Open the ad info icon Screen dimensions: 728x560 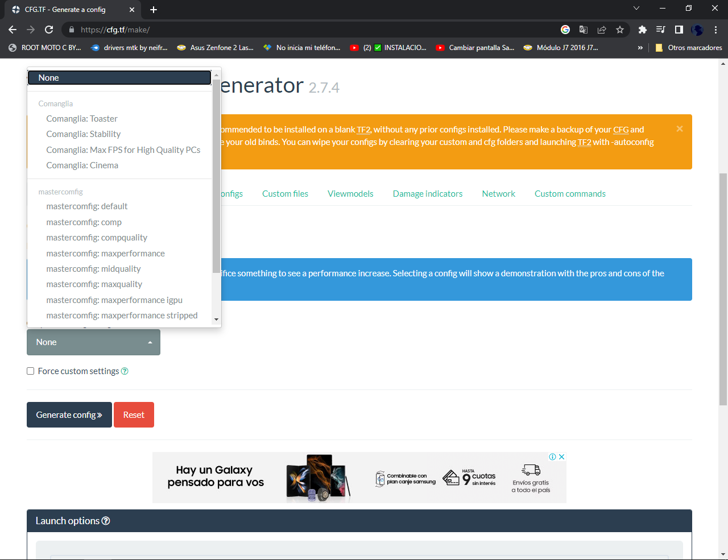tap(552, 457)
